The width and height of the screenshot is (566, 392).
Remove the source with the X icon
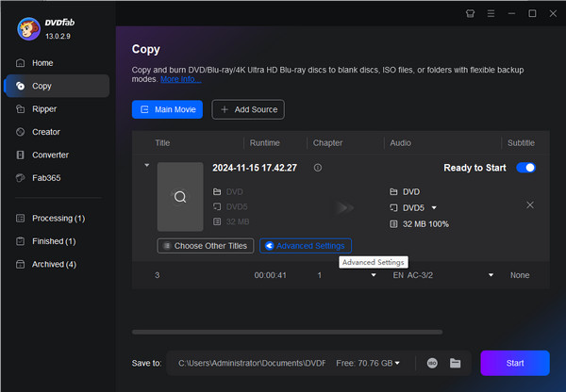pyautogui.click(x=530, y=205)
